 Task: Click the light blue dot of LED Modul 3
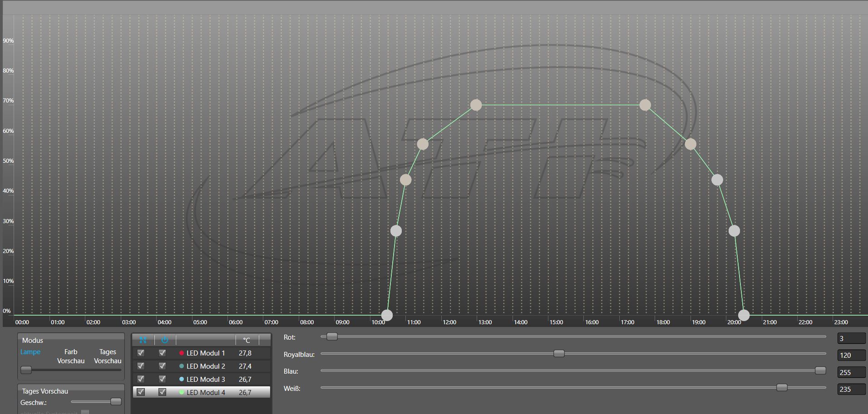182,379
